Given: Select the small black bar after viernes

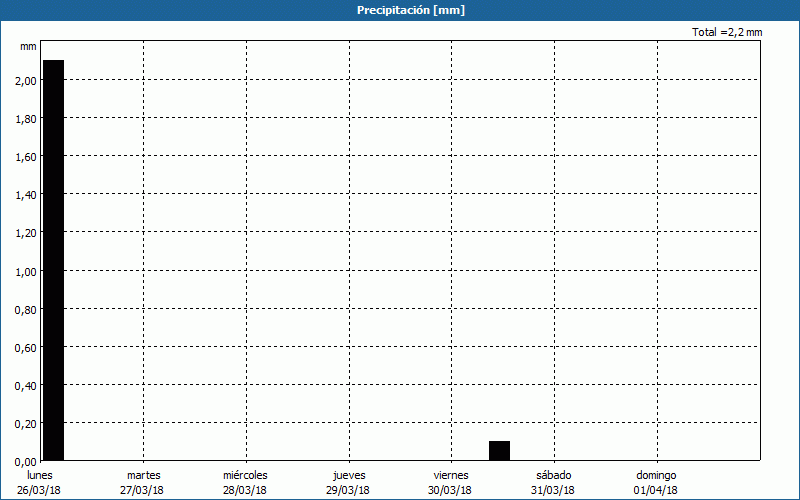Looking at the screenshot, I should 499,451.
